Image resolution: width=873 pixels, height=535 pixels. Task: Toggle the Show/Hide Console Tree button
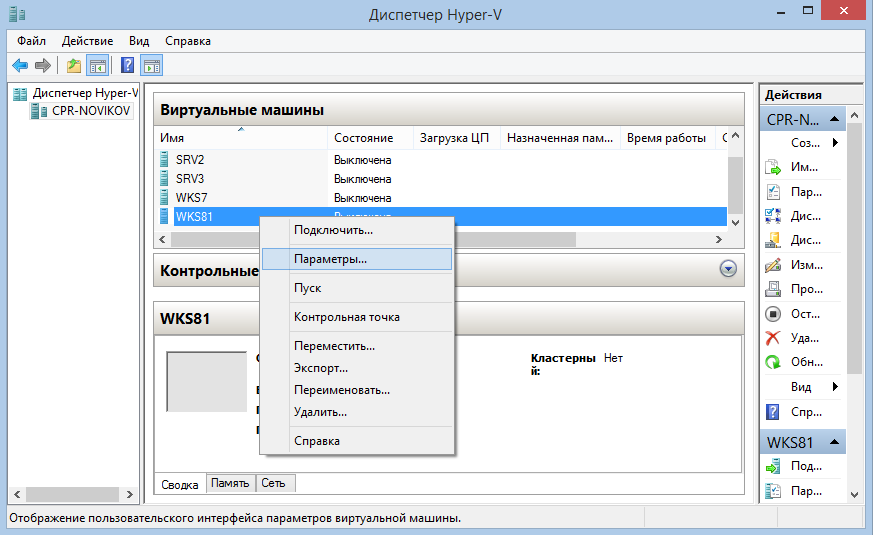point(97,66)
